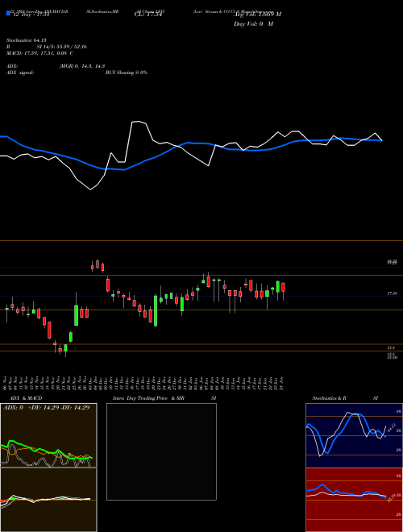Click the highest white peak of the price line

click(137, 121)
